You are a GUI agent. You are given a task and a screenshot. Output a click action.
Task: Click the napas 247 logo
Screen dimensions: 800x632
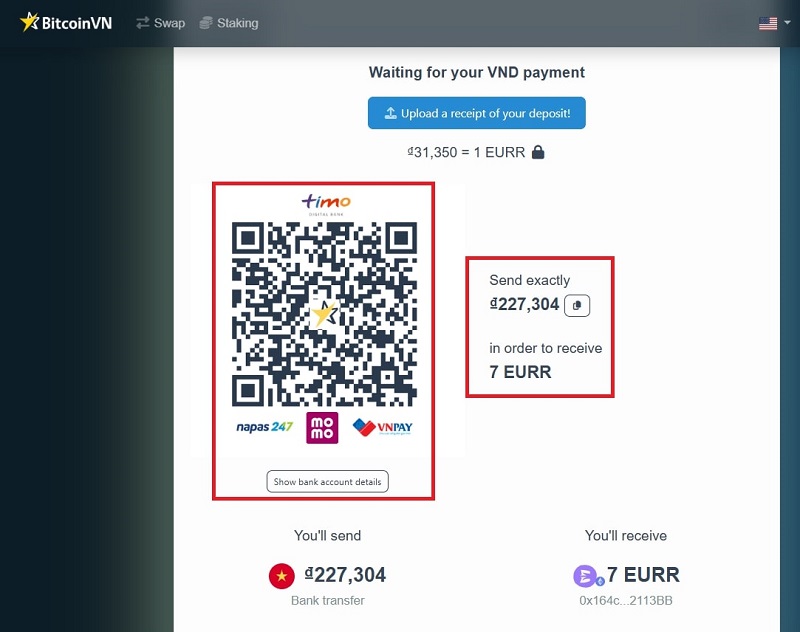(x=264, y=427)
